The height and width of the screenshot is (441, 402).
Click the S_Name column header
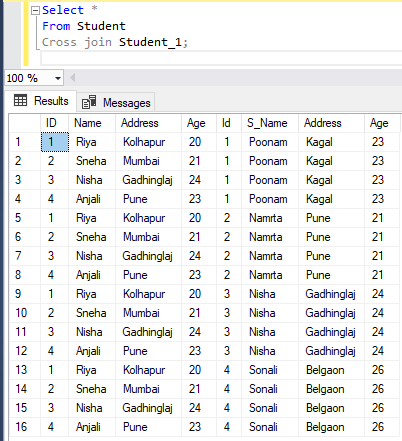coord(270,123)
